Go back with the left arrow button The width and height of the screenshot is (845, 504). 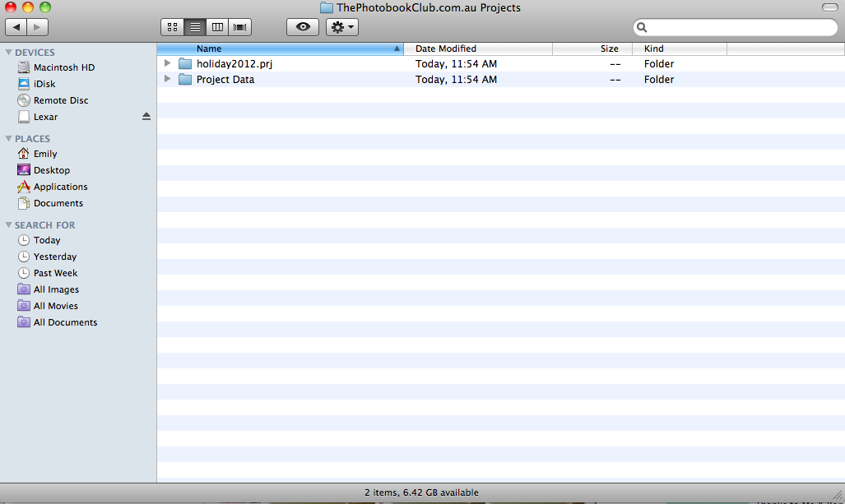[16, 27]
